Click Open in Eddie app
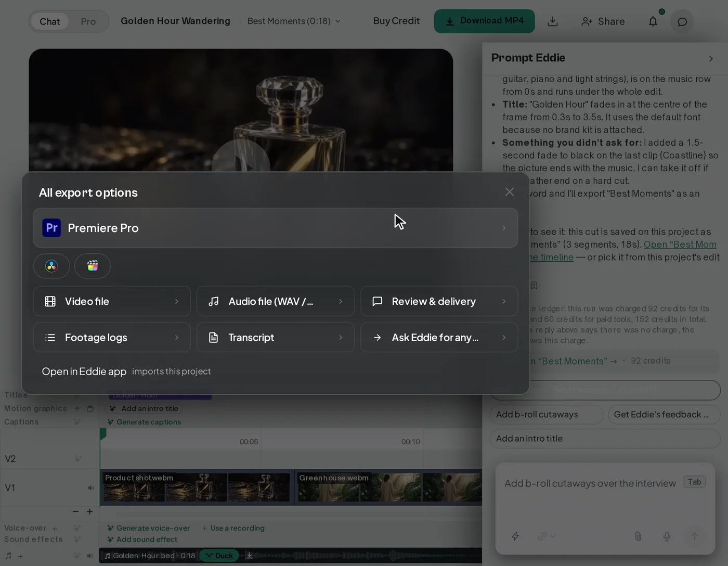This screenshot has width=728, height=566. (x=84, y=371)
